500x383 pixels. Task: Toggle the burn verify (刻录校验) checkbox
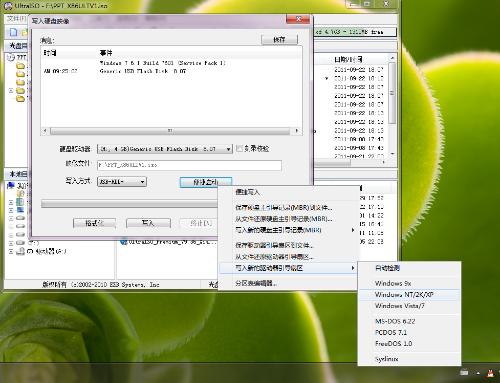pyautogui.click(x=239, y=148)
